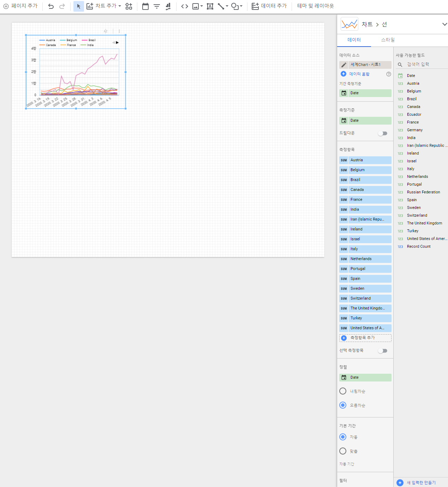Select the dimension Date field
The image size is (448, 487).
coord(365,121)
